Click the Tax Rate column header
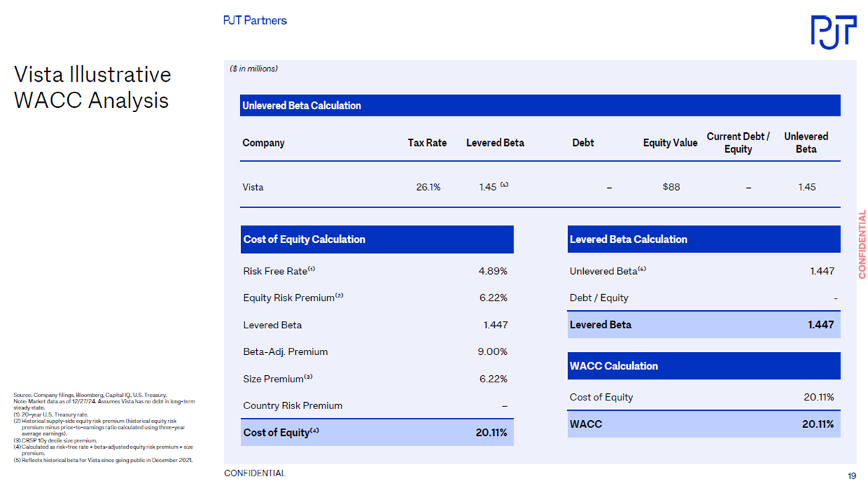This screenshot has height=488, width=868. (427, 142)
